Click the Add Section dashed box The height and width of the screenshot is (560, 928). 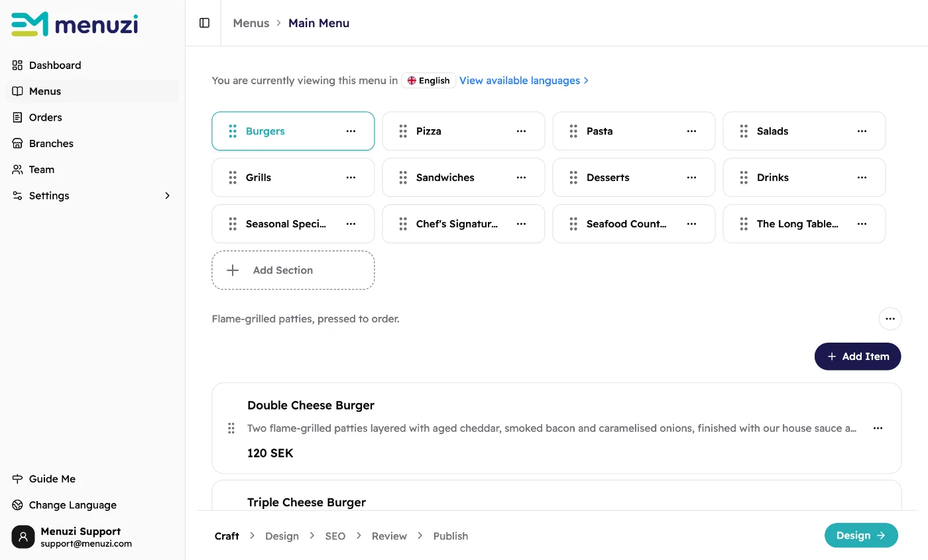(293, 270)
